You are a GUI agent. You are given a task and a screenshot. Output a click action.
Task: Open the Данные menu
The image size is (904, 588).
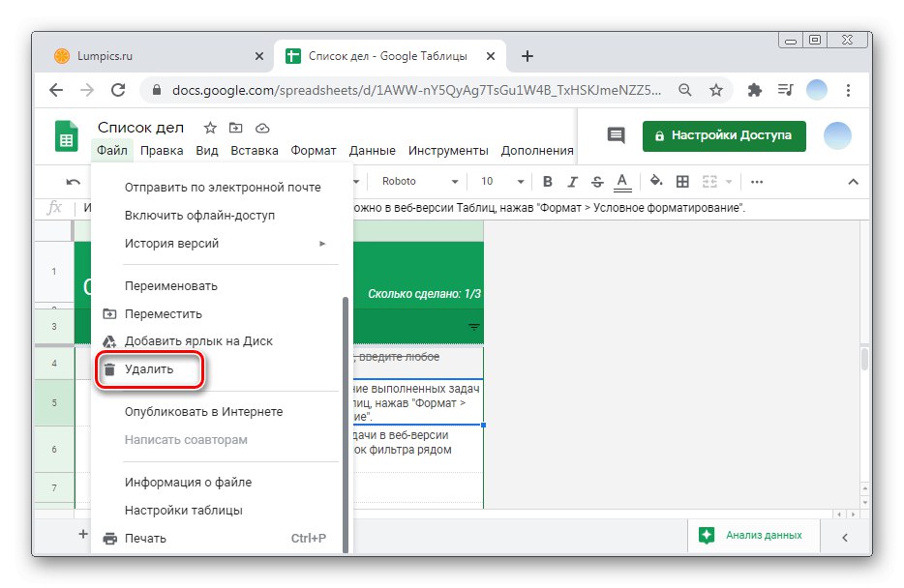tap(372, 150)
